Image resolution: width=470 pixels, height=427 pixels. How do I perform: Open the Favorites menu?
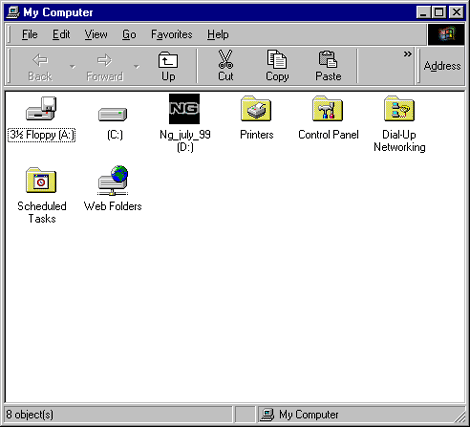coord(172,34)
